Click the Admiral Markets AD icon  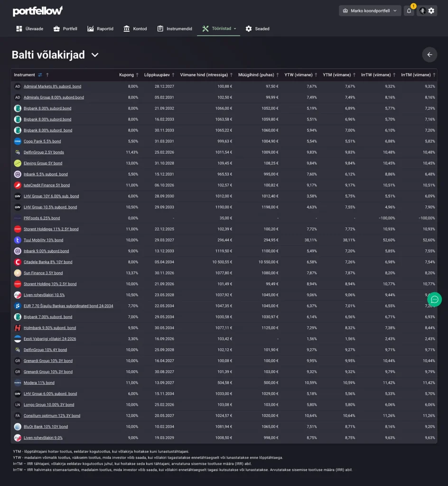pos(18,86)
